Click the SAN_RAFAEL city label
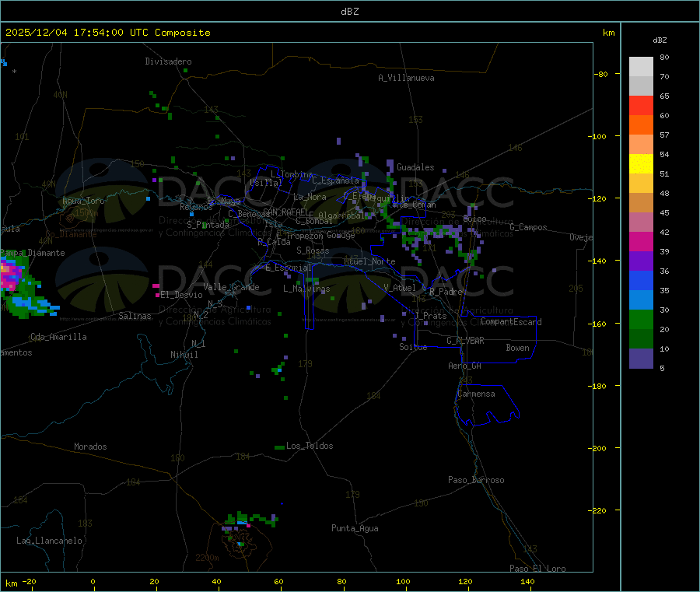 [285, 212]
